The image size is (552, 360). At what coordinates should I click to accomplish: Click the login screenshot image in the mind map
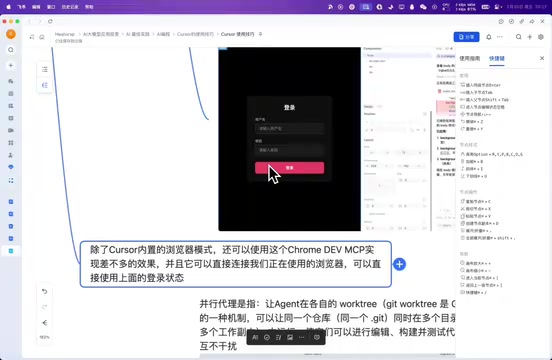289,139
